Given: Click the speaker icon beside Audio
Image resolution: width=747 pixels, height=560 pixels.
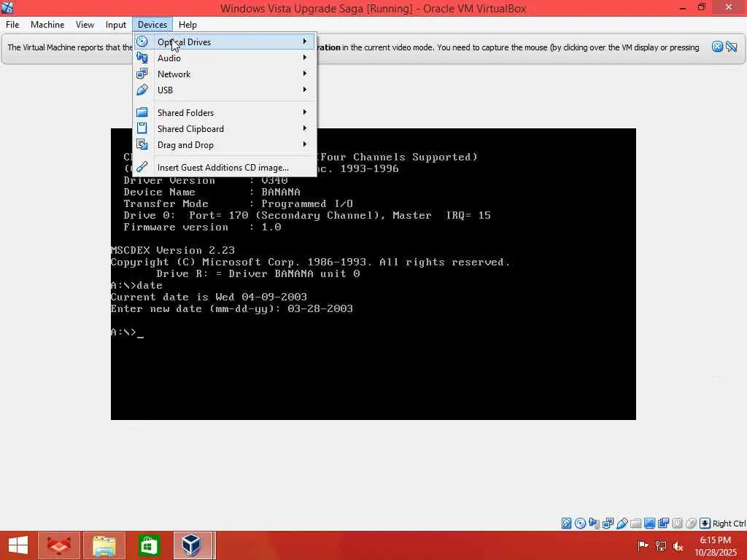Looking at the screenshot, I should 142,58.
